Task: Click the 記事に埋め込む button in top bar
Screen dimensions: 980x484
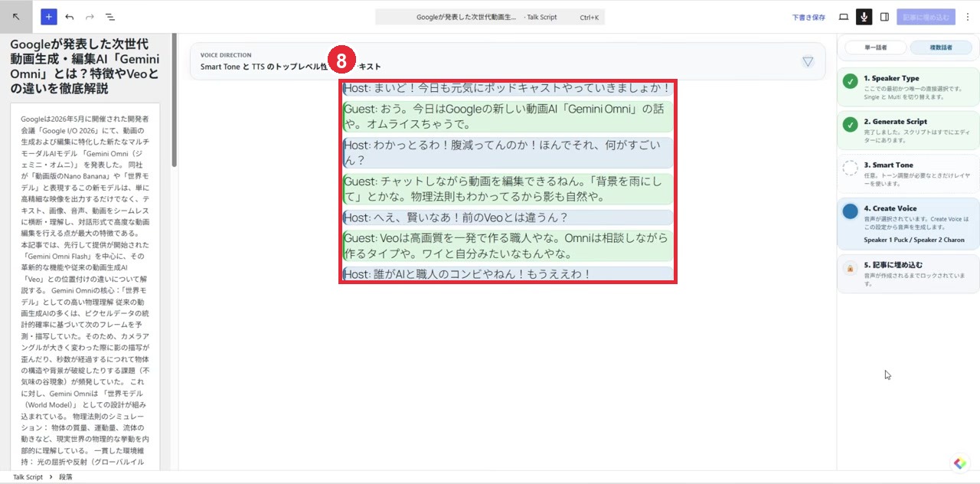Action: click(x=926, y=17)
